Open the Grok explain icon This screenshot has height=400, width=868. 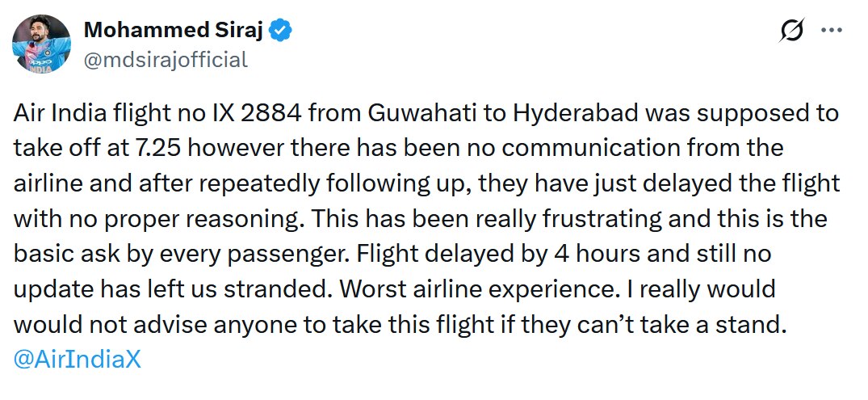click(791, 31)
